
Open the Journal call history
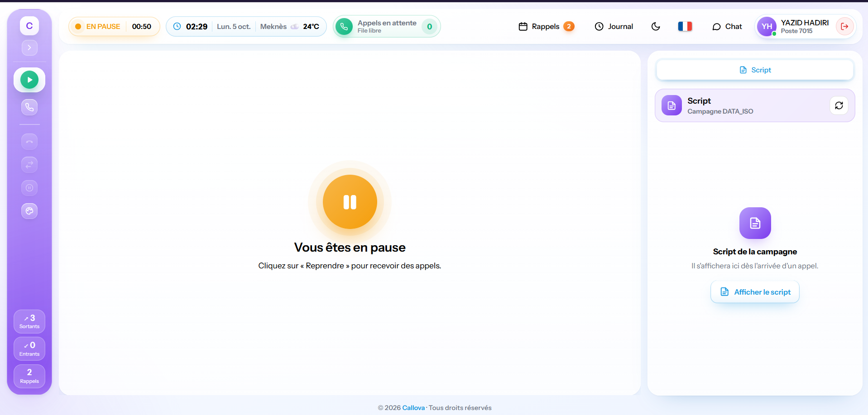pos(614,27)
